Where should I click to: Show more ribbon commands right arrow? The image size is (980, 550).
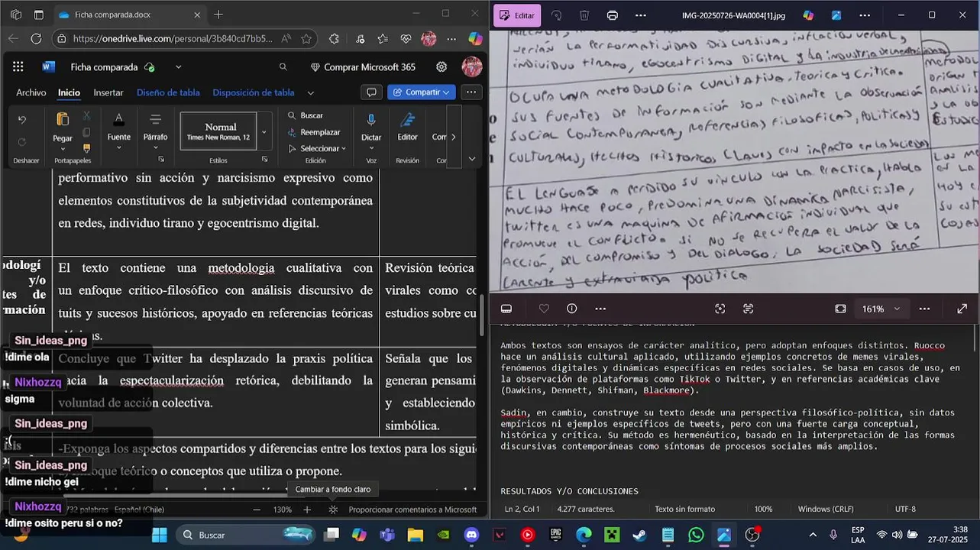[x=454, y=137]
